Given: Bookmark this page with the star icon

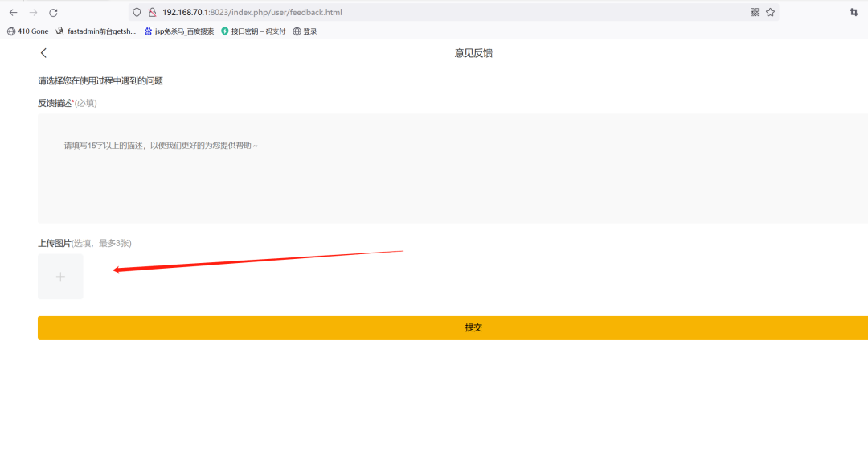Looking at the screenshot, I should point(770,12).
